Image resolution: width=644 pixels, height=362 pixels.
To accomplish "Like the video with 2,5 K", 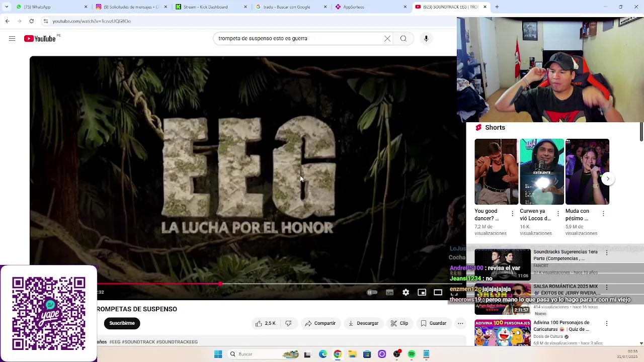I will click(266, 323).
